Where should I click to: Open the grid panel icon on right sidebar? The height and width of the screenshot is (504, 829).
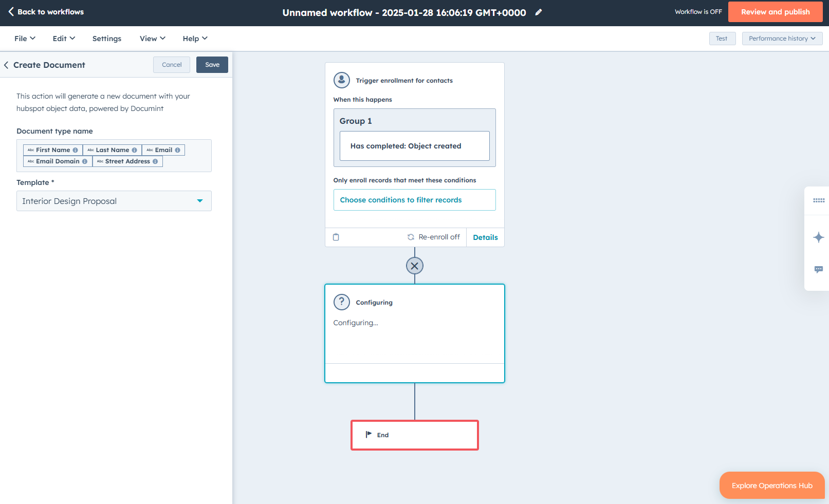(x=818, y=200)
